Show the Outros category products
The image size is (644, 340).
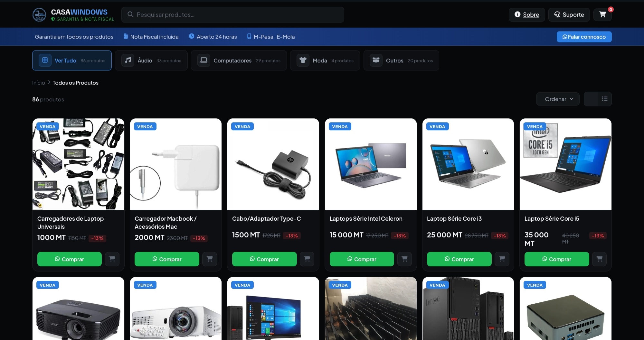click(401, 60)
